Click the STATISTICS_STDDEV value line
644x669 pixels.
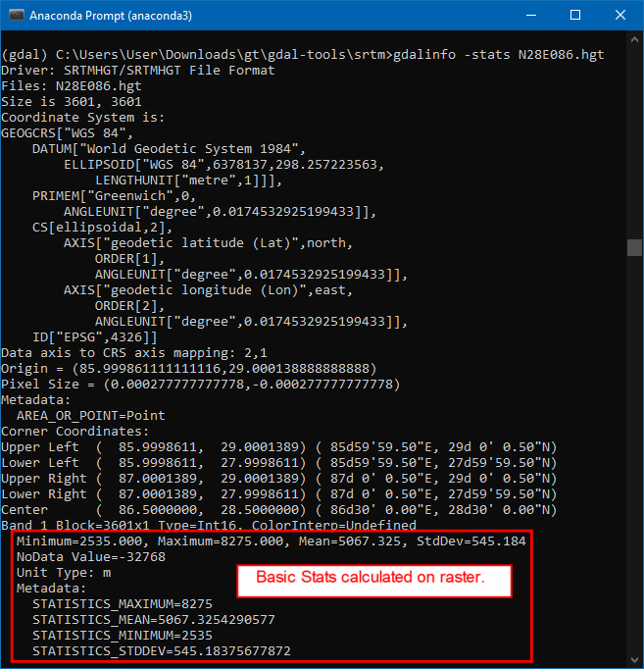pos(161,650)
